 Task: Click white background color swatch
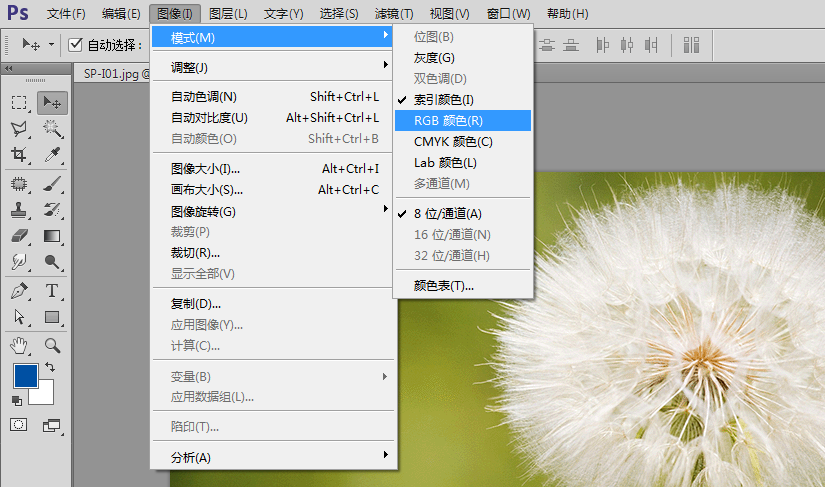tap(45, 395)
